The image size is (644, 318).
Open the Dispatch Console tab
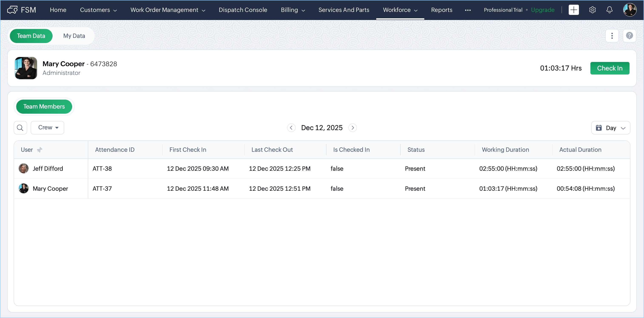(243, 10)
